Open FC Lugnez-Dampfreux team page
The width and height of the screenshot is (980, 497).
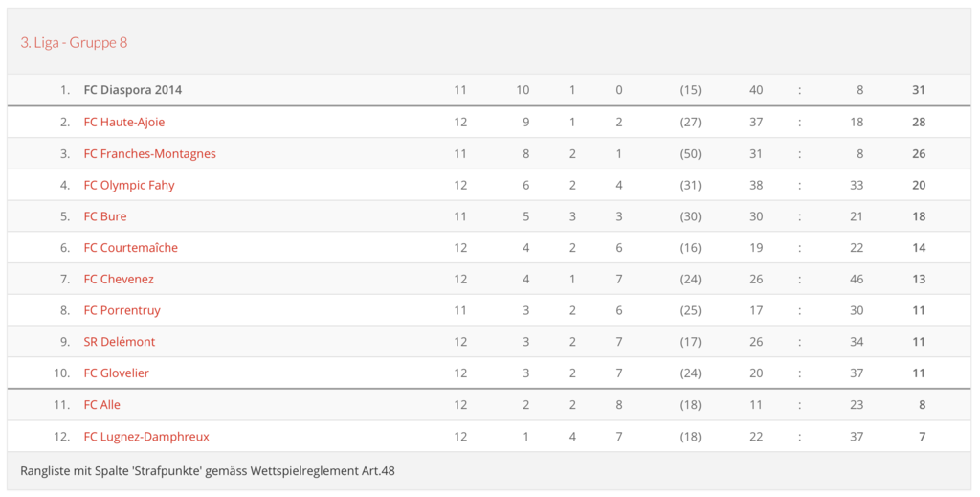click(x=146, y=437)
